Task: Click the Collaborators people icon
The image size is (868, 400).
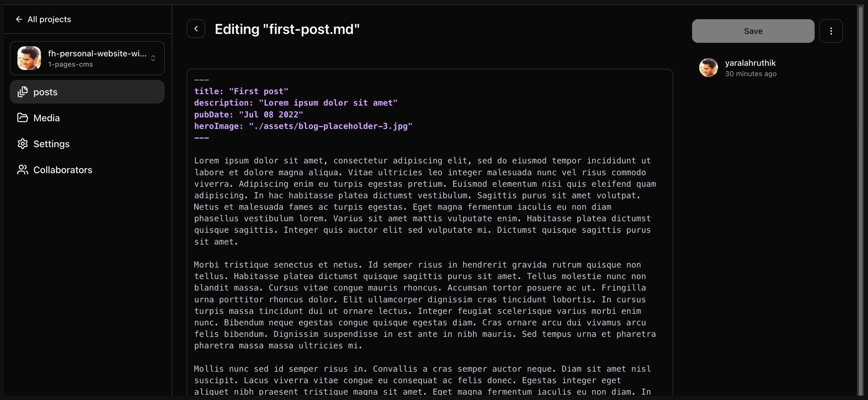Action: [x=23, y=170]
